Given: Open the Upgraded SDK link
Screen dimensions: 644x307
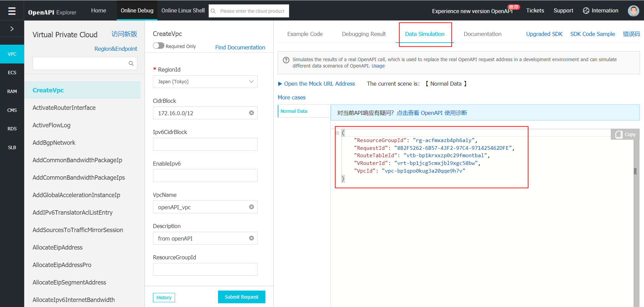Looking at the screenshot, I should tap(544, 34).
